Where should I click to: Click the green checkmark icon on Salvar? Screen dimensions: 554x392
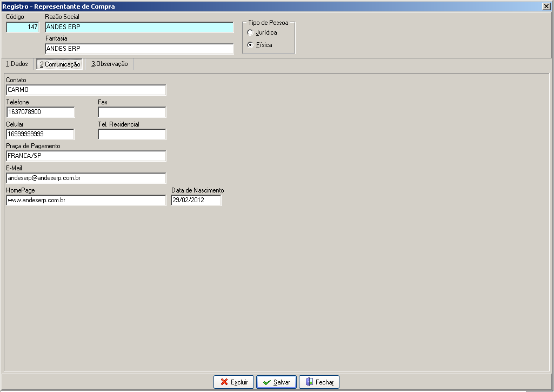[x=267, y=382]
